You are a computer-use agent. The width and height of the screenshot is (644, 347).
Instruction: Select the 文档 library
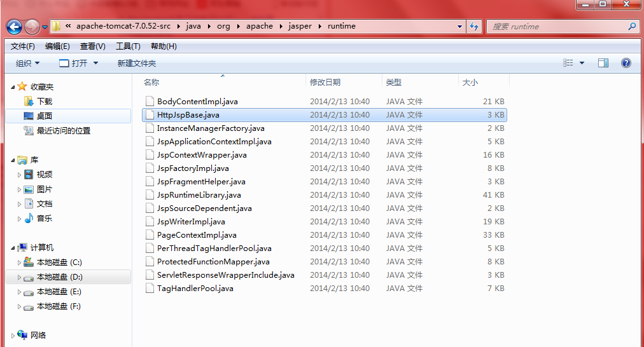(45, 204)
